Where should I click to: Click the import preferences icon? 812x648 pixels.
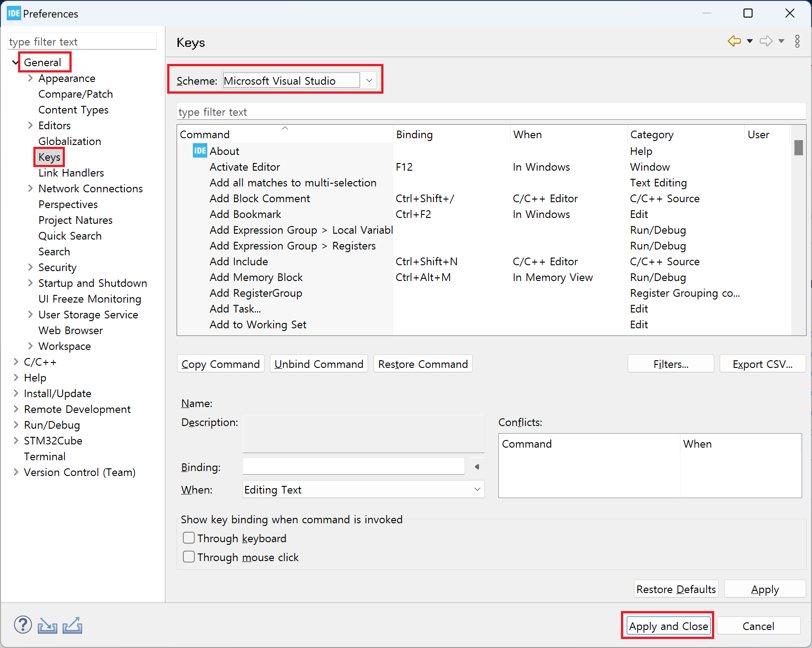(47, 625)
